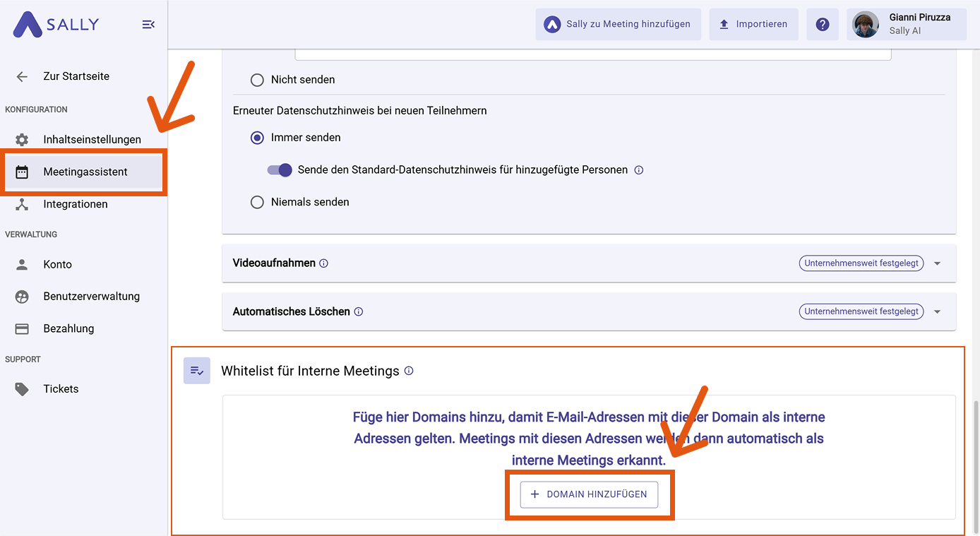Collapse the sidebar menu icon
Image resolution: width=980 pixels, height=536 pixels.
pyautogui.click(x=148, y=25)
